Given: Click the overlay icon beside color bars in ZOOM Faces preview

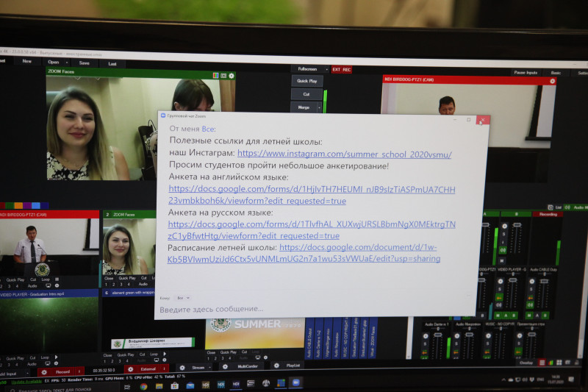Looking at the screenshot, I should [223, 76].
